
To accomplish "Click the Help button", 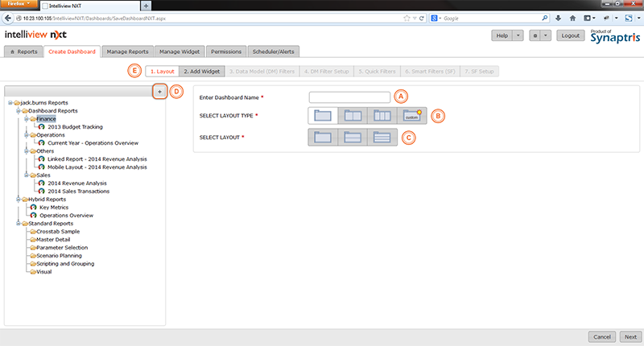I will (x=502, y=35).
